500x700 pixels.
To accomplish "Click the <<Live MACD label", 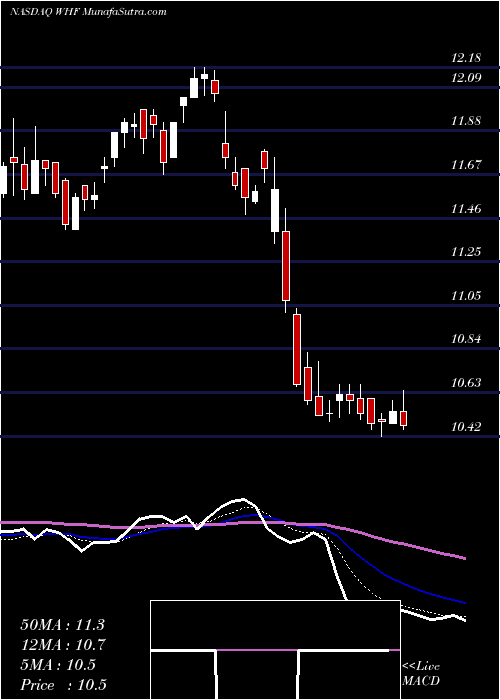I will click(421, 673).
